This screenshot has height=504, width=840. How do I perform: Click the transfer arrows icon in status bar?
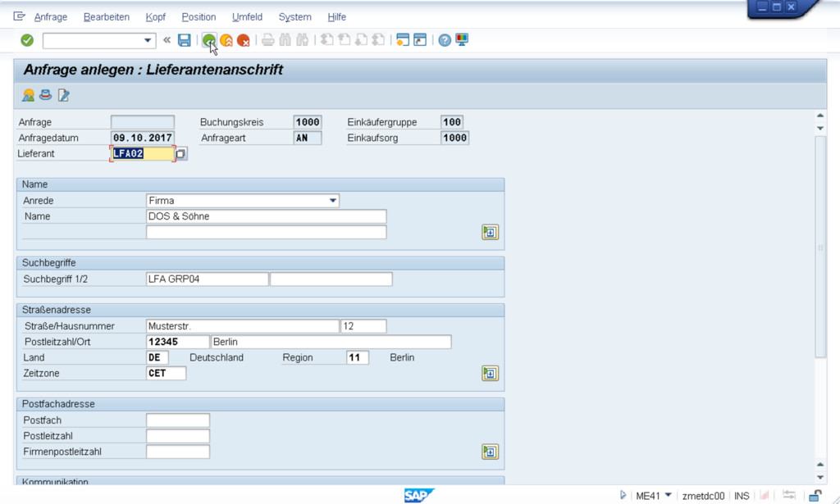click(x=788, y=496)
